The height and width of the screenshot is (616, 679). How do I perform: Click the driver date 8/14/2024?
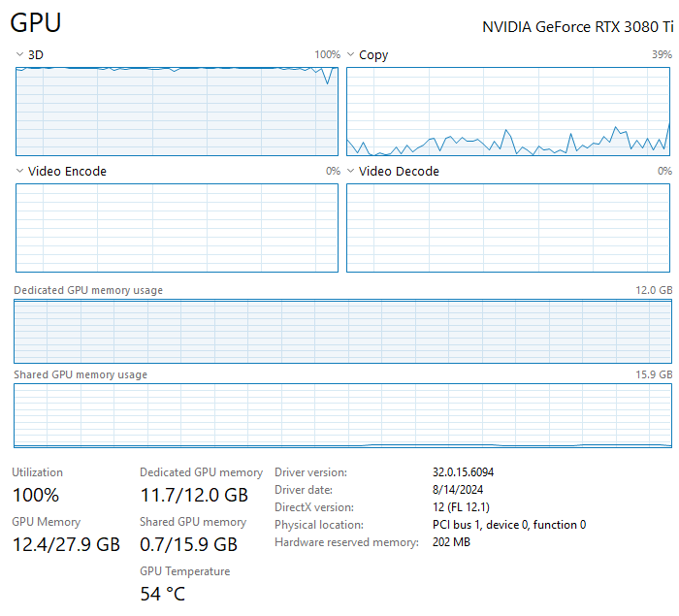(x=459, y=490)
